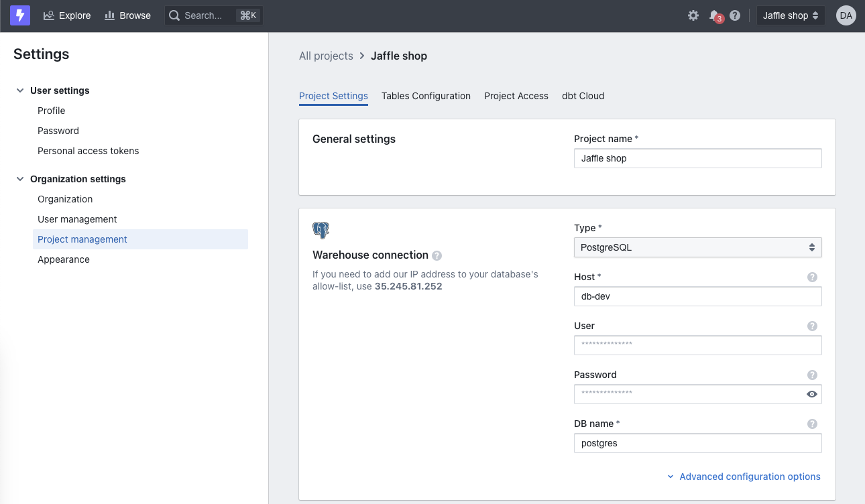Go to All projects breadcrumb link
The height and width of the screenshot is (504, 865).
326,56
